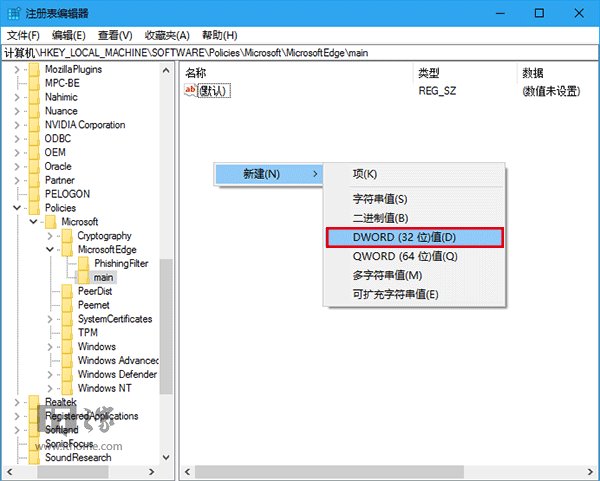
Task: Open the 查看(V) menu
Action: click(115, 36)
